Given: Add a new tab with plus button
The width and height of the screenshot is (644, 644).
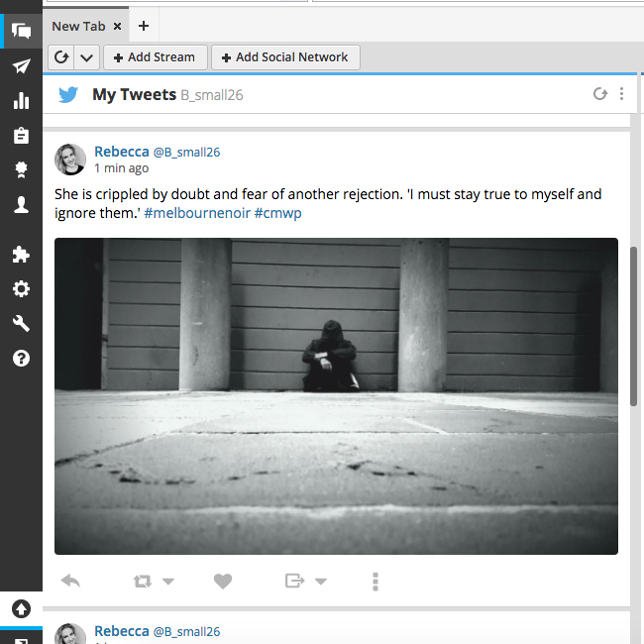Looking at the screenshot, I should (x=144, y=27).
